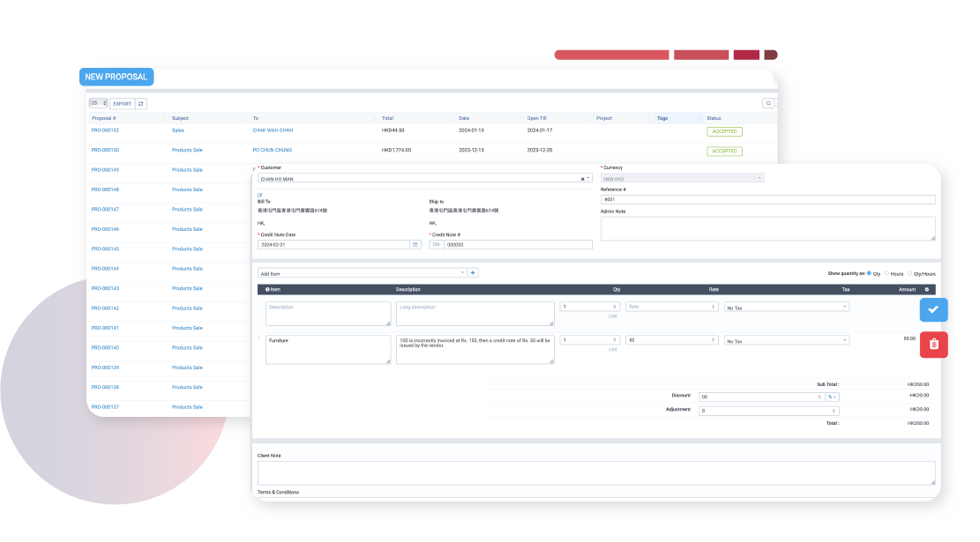
Task: Click the New Proposal button
Action: pos(116,77)
